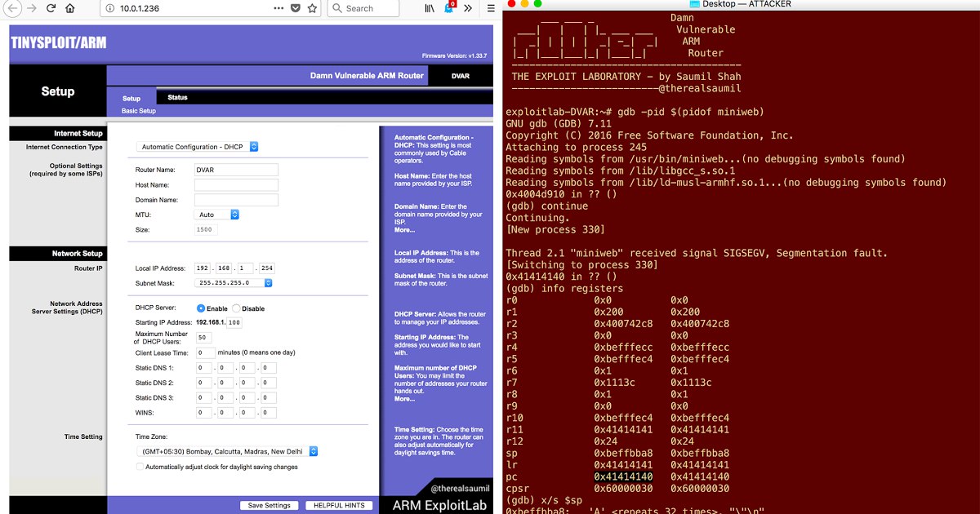The image size is (980, 514).
Task: Click the MTU Size field
Action: pyautogui.click(x=205, y=230)
